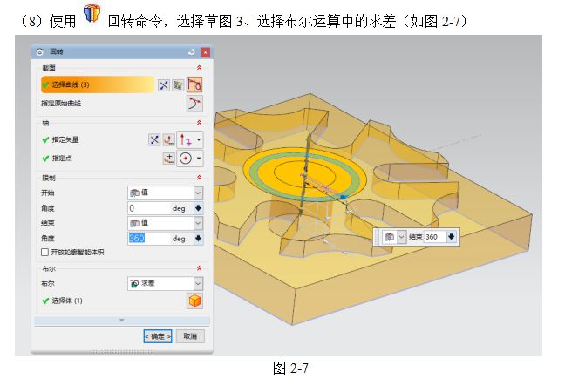
Task: Click the blue angle drag handle in viewport
Action: coord(344,197)
